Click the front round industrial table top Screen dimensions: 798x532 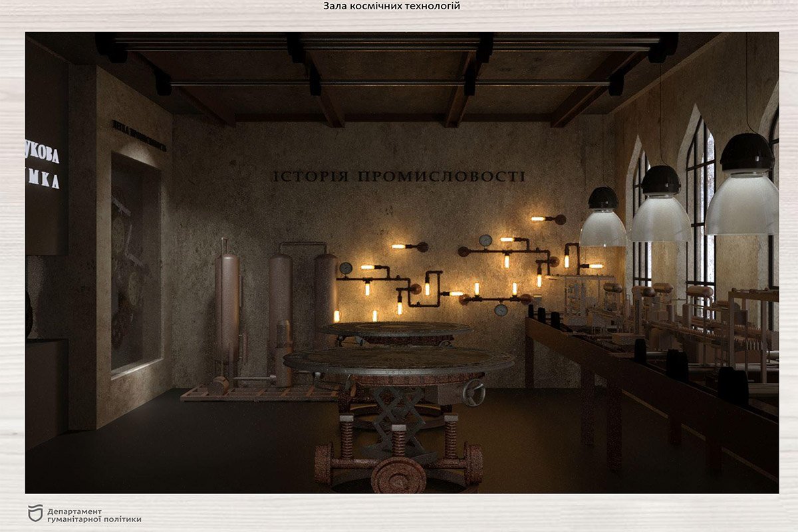(x=398, y=360)
